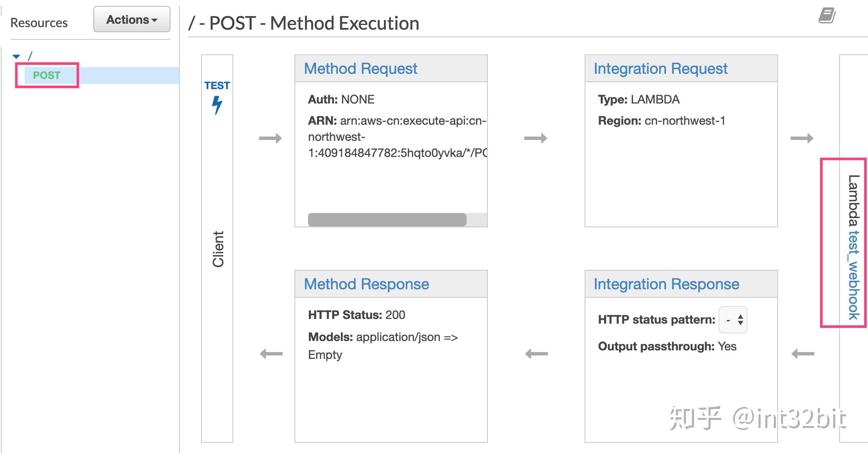The width and height of the screenshot is (868, 453).
Task: Click arrow from Lambda to Integration Response
Action: click(x=803, y=354)
